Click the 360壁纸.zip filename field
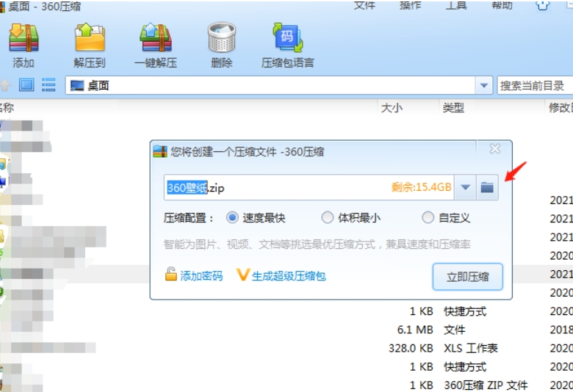573x392 pixels. (x=309, y=187)
